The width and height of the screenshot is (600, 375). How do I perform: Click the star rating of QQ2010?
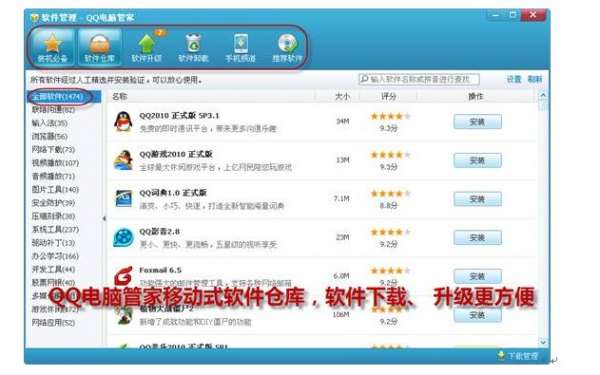[x=390, y=116]
